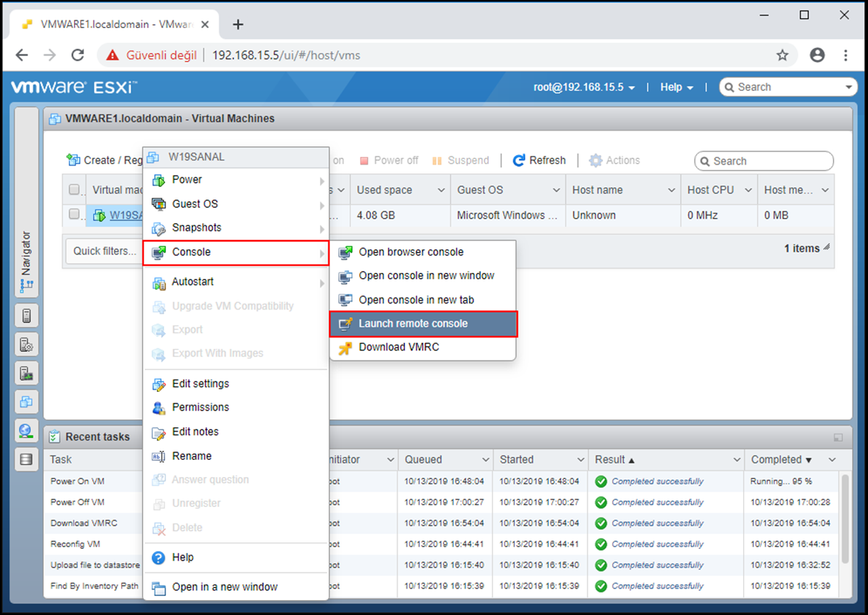Minimize the Recent tasks panel icon

click(838, 437)
